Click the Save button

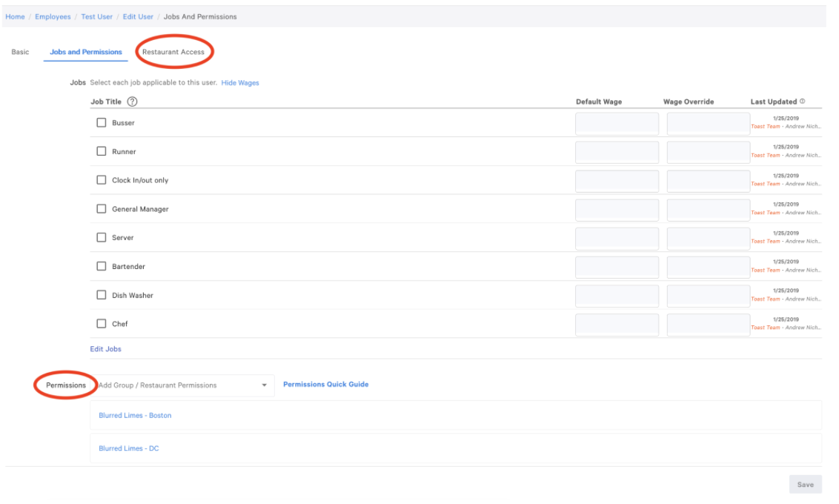click(805, 485)
